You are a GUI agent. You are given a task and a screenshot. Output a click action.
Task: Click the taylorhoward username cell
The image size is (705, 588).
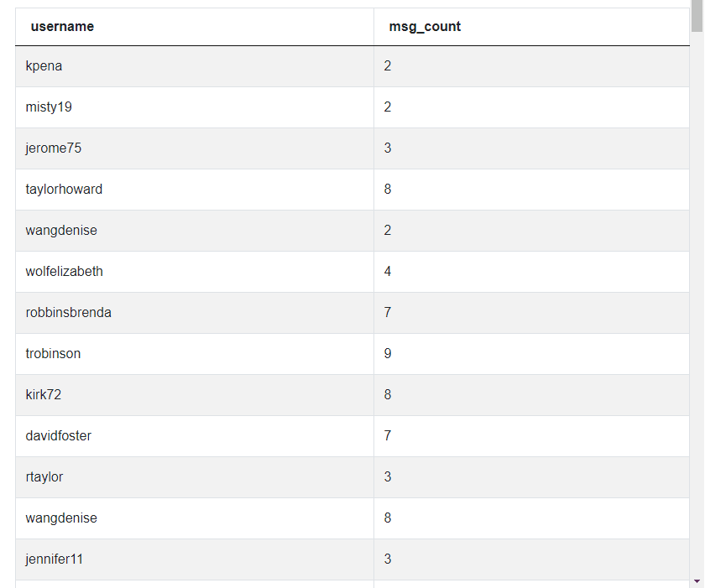[195, 190]
